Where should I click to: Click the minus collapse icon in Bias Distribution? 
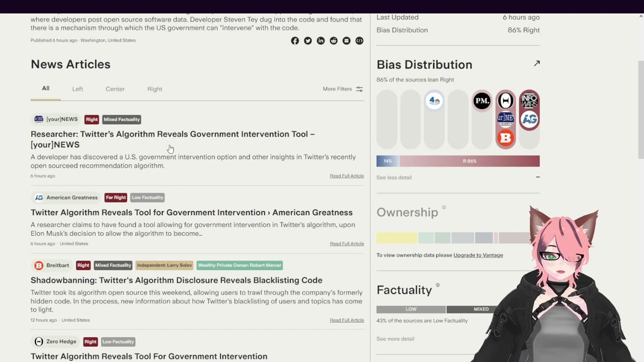tap(538, 177)
